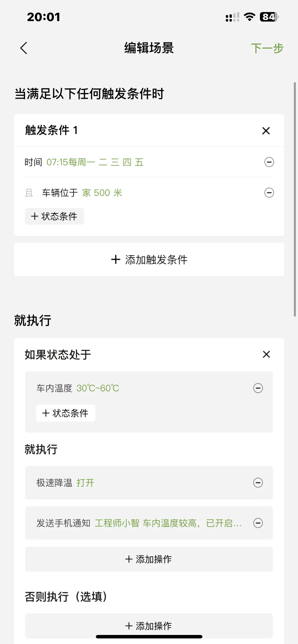Viewport: 298px width, 644px height.
Task: Remove the 07:15 time condition
Action: click(269, 162)
